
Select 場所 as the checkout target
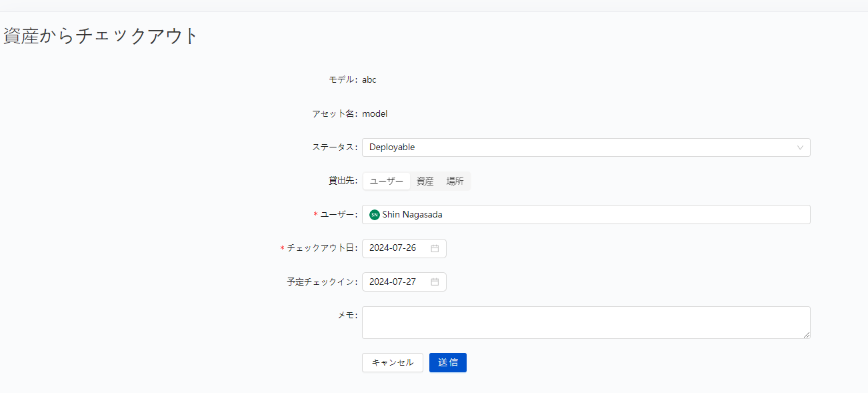(x=455, y=181)
